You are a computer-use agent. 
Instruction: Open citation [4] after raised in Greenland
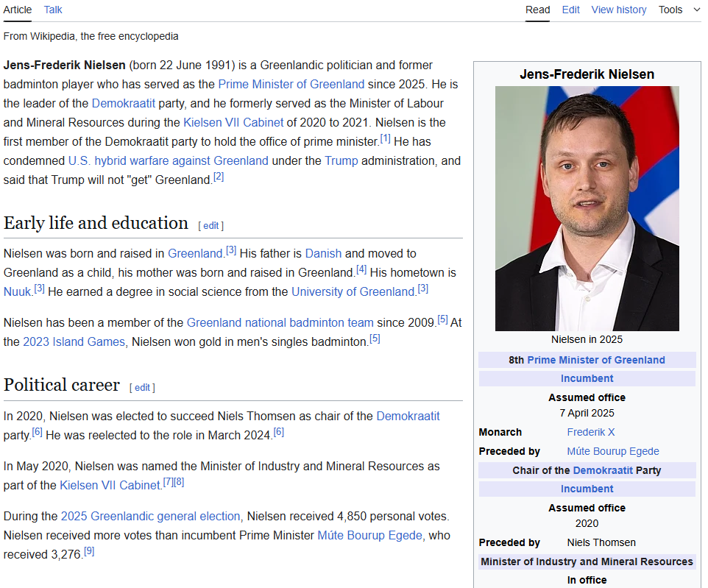click(x=361, y=269)
